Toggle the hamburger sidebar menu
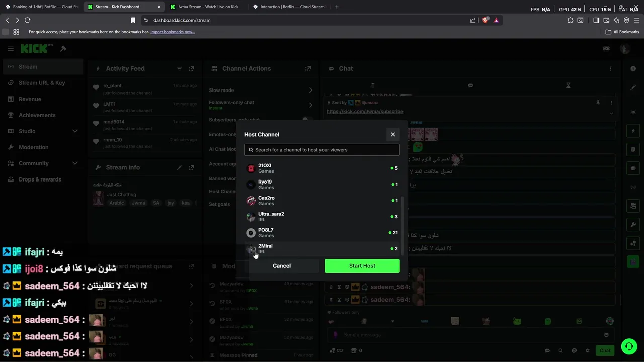Image resolution: width=644 pixels, height=362 pixels. pos(11,49)
